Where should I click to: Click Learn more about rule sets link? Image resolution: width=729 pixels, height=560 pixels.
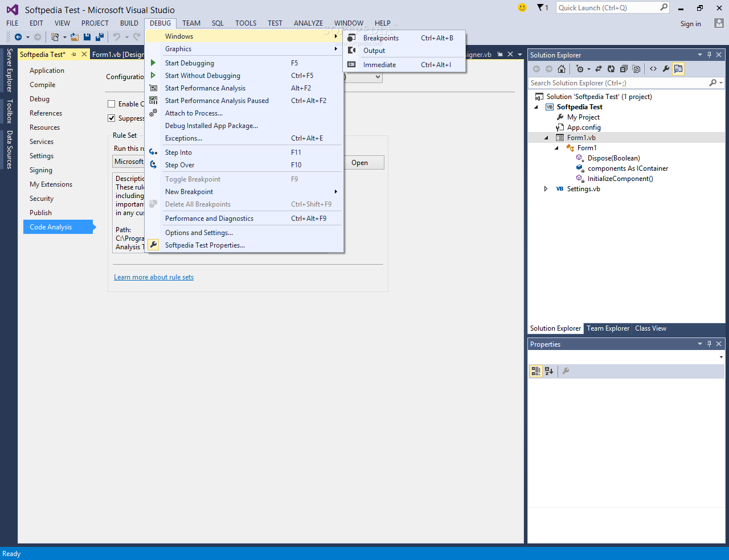pos(154,277)
